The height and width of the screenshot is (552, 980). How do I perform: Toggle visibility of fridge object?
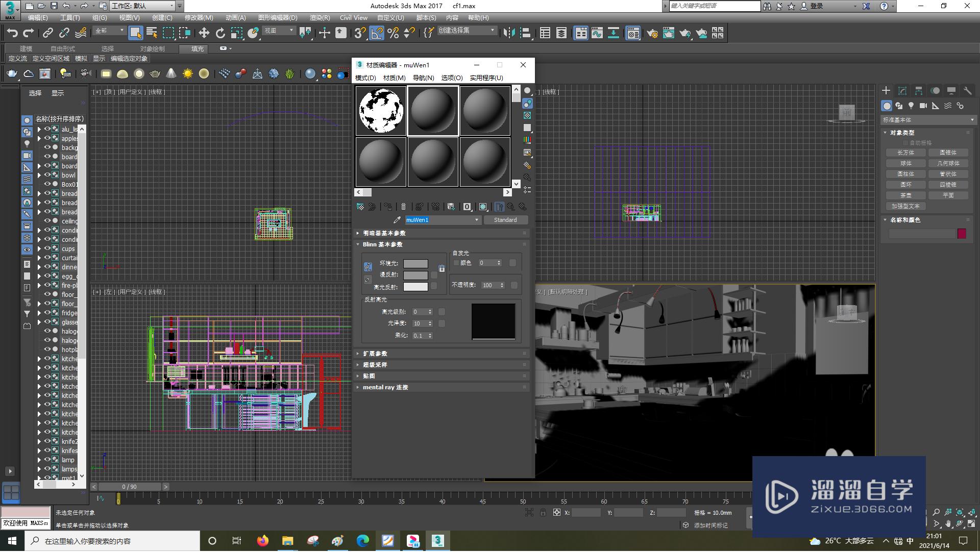pos(47,313)
